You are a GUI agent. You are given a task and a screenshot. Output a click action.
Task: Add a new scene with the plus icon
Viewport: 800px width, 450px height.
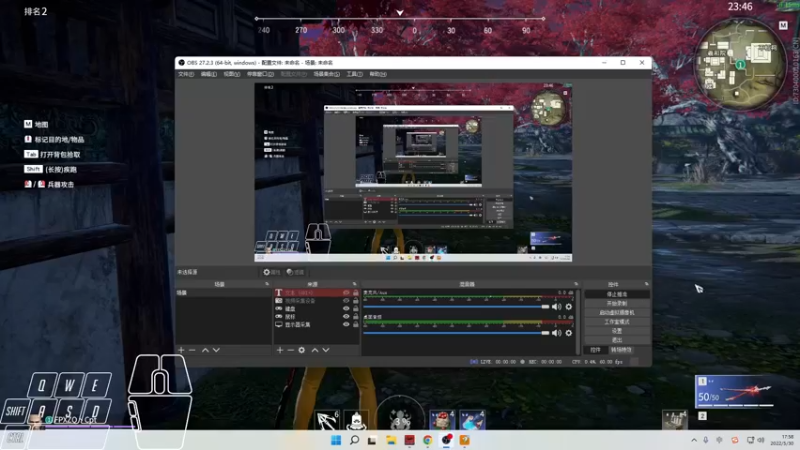181,350
